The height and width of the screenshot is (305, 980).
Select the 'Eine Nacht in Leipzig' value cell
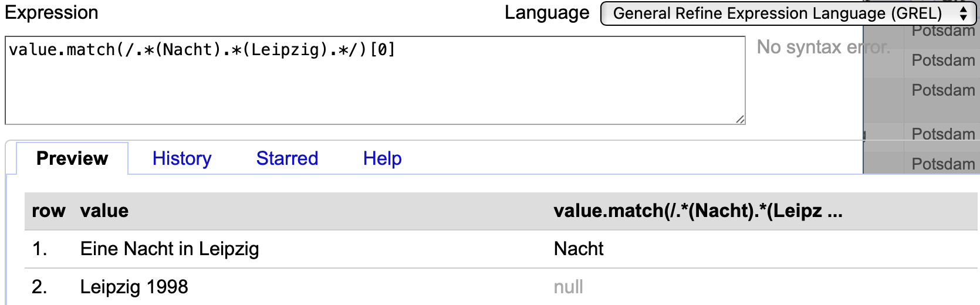click(170, 249)
